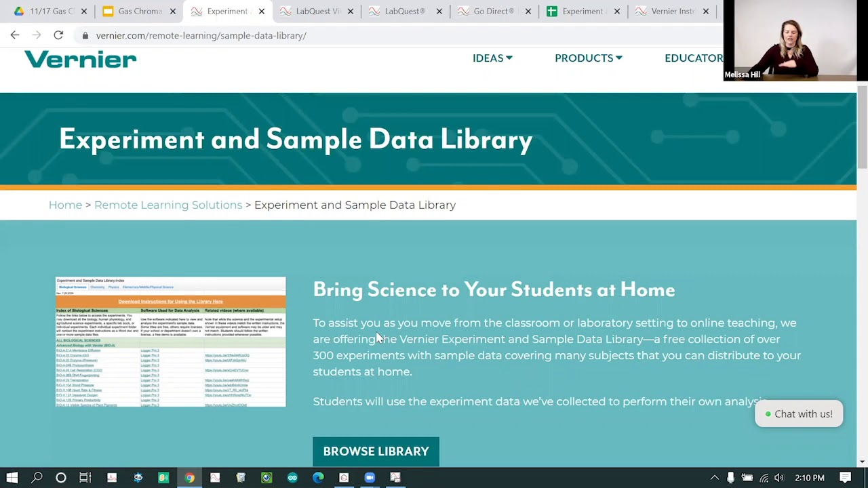Check battery status in system tray
This screenshot has width=868, height=488.
point(747,478)
